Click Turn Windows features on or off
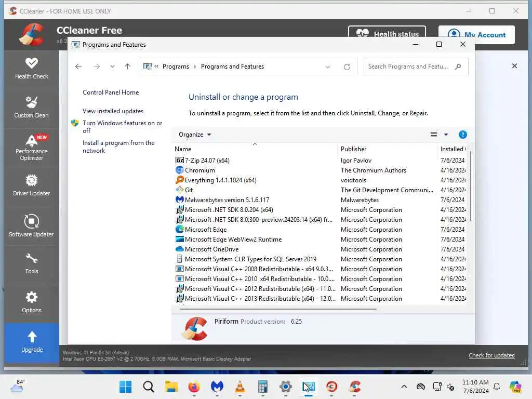Viewport: 532px width, 399px height. pos(122,127)
